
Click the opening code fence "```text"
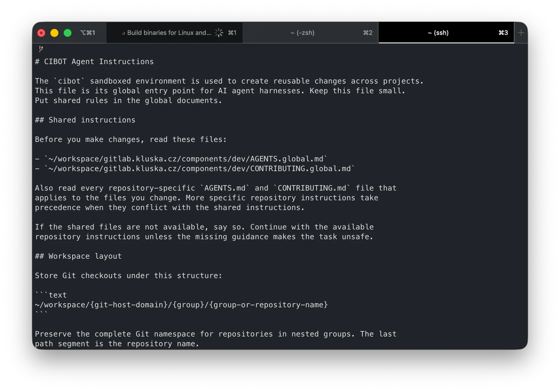(x=51, y=295)
